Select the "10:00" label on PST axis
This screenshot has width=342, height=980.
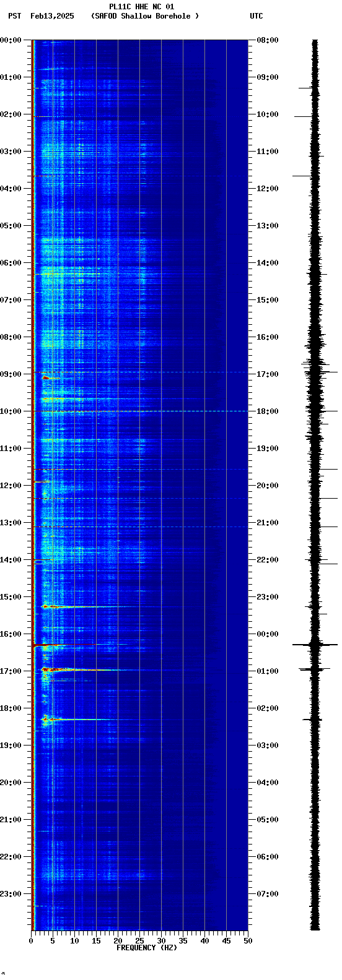pyautogui.click(x=11, y=411)
